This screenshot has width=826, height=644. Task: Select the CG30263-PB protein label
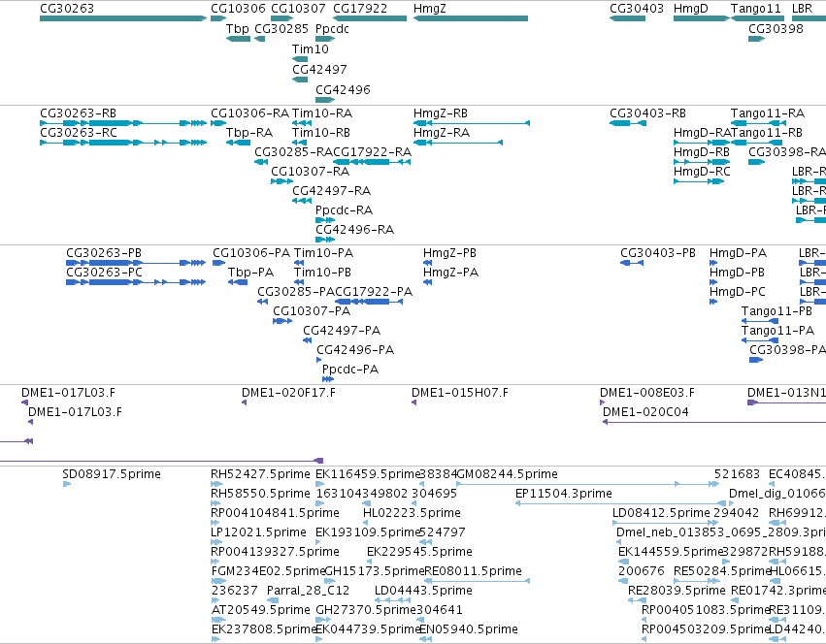click(x=104, y=253)
